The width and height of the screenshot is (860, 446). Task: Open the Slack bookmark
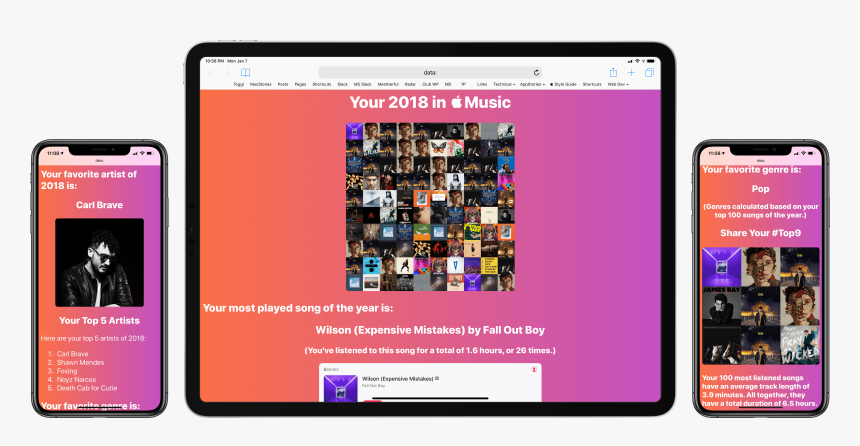point(343,84)
